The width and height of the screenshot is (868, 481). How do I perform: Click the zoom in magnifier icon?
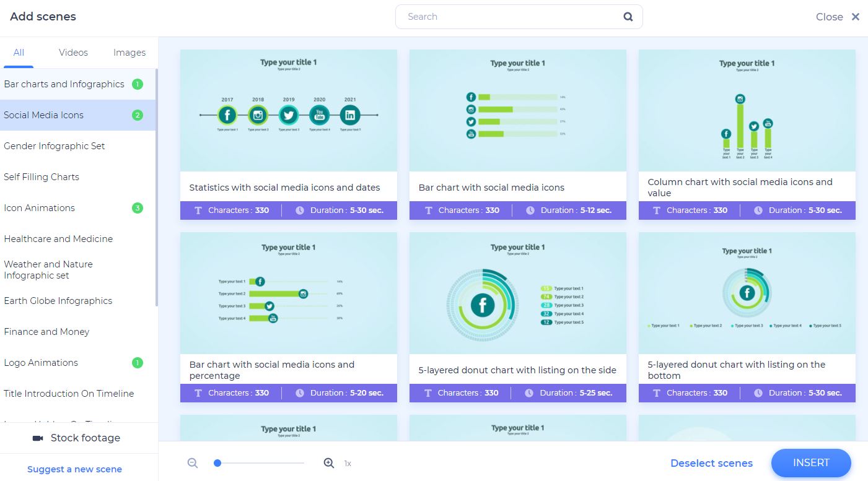click(329, 463)
